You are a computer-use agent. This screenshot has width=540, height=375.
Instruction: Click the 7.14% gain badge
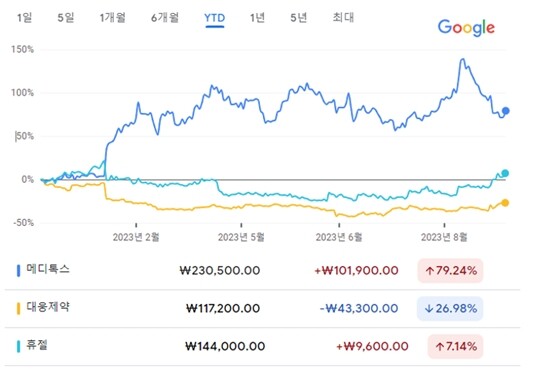[455, 346]
